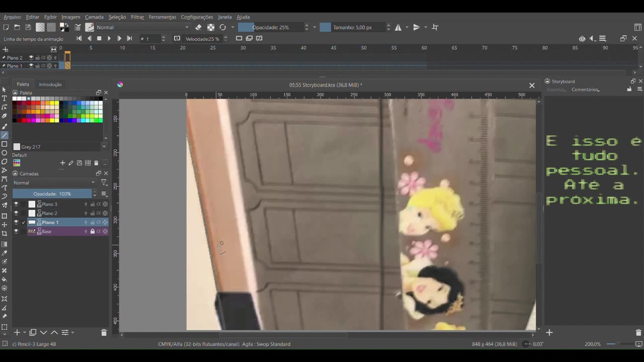
Task: Switch to the Introdução tab
Action: point(50,84)
